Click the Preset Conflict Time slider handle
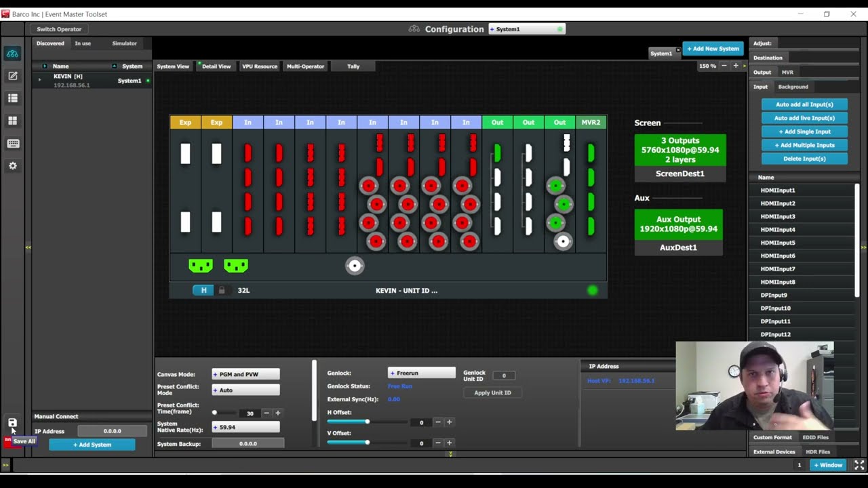 pos(214,413)
